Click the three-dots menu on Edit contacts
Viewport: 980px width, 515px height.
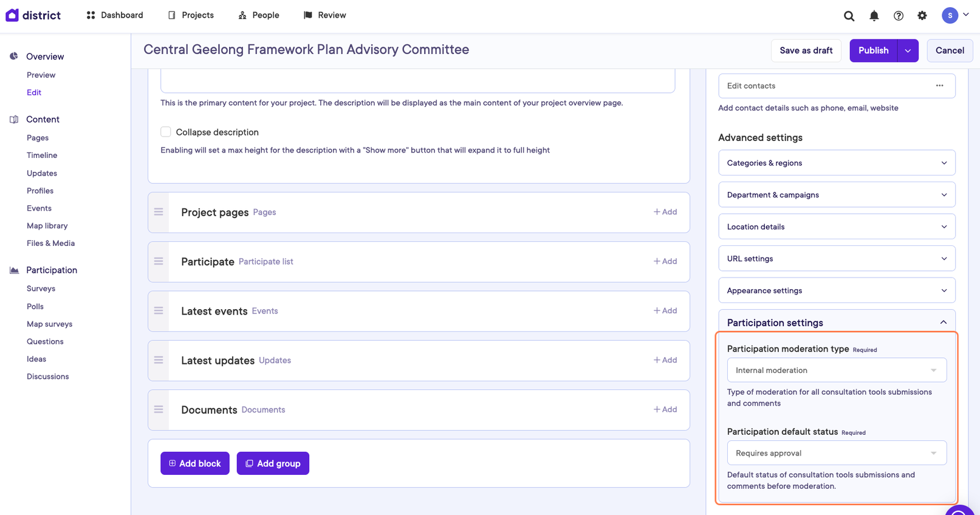point(939,86)
